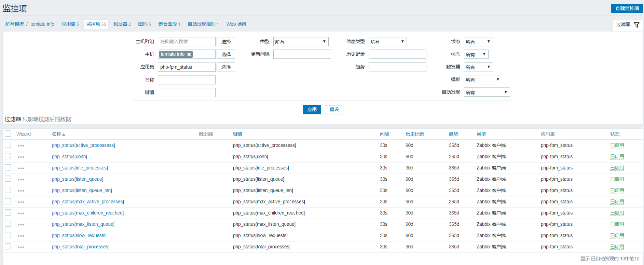Open wizard dots for php_status[listen_queue] row

click(21, 180)
